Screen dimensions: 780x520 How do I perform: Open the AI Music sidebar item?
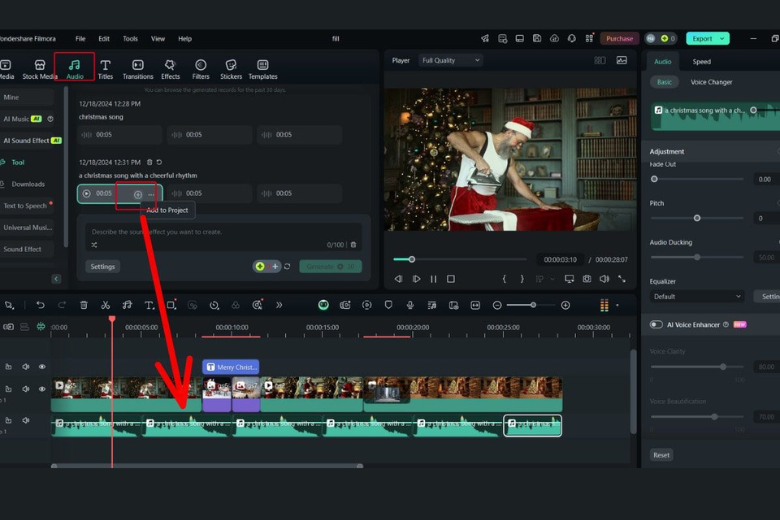pos(28,119)
